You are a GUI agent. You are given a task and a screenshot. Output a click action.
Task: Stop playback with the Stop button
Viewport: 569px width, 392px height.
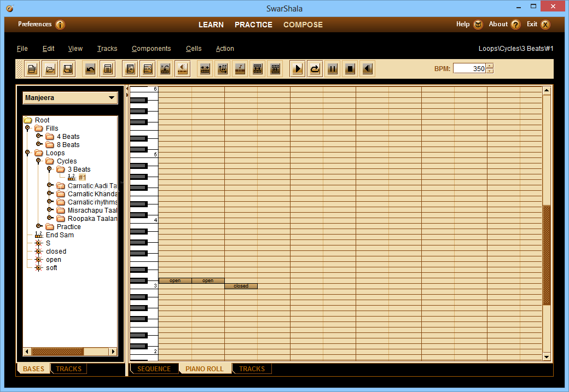coord(350,68)
